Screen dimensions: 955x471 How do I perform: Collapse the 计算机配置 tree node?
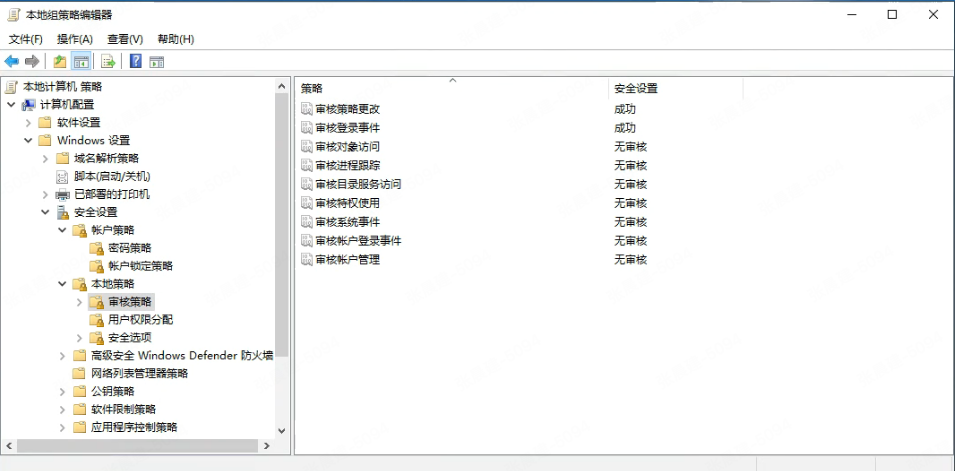click(11, 105)
